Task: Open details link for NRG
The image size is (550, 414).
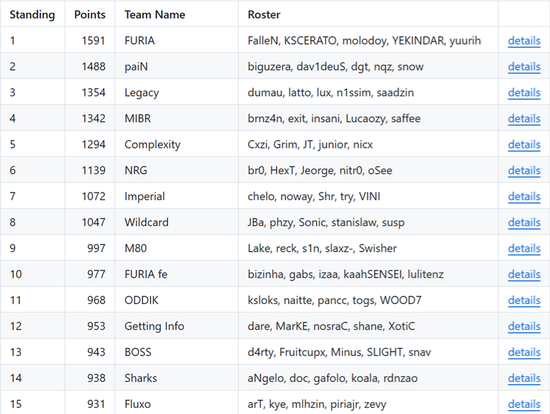Action: point(524,171)
